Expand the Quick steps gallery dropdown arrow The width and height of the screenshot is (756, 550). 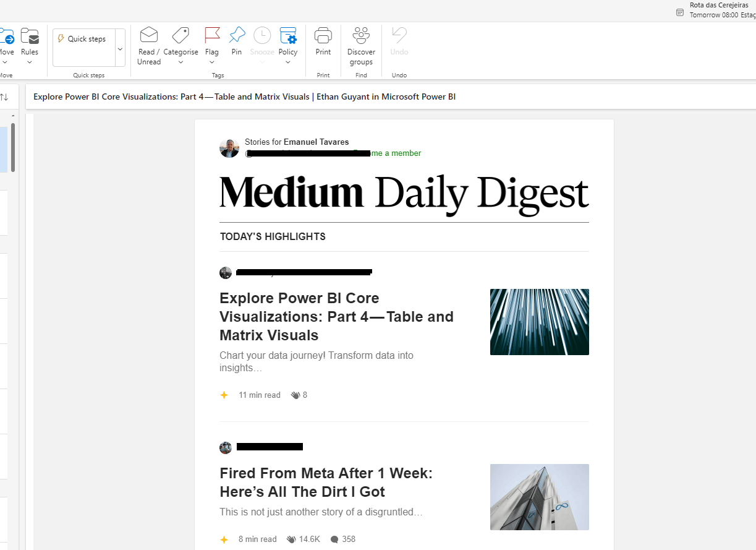click(x=120, y=48)
